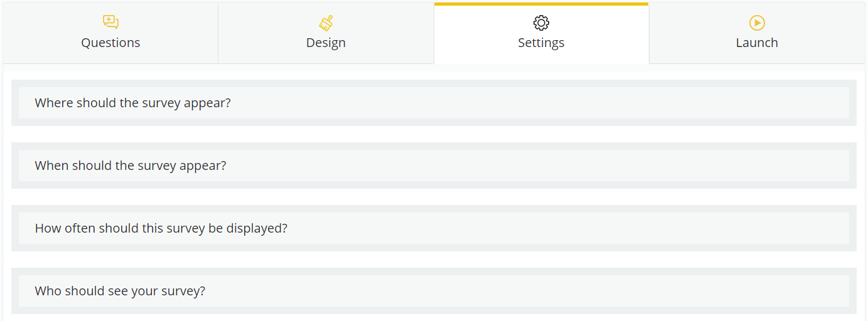Click the survey display frequency heading text
868x321 pixels.
tap(161, 228)
